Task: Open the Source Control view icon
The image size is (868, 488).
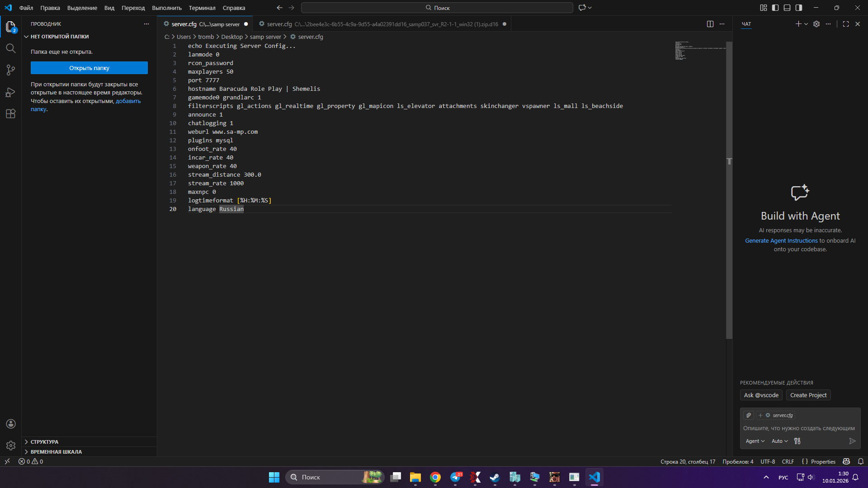Action: coord(10,70)
